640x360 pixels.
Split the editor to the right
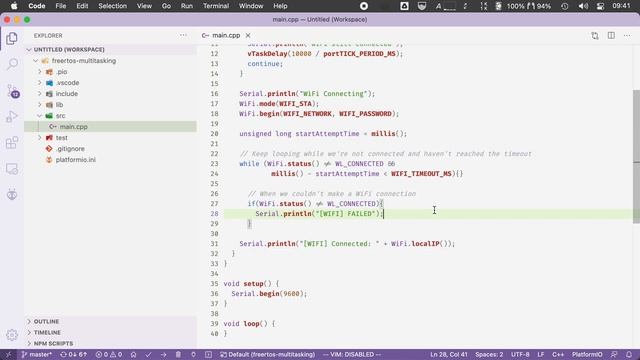tap(611, 36)
